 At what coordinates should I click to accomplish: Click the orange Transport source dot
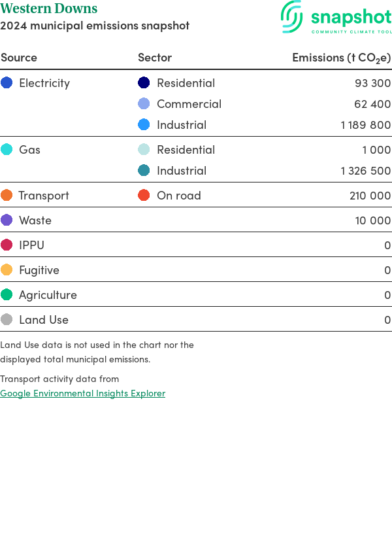pos(7,196)
